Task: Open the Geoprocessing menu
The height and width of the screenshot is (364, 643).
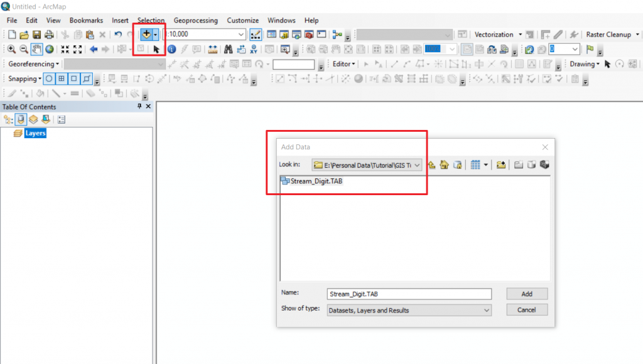Action: (195, 20)
